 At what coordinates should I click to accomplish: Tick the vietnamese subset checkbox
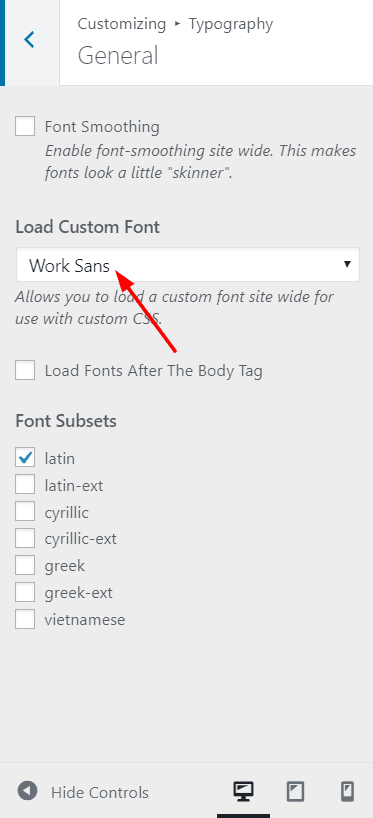(x=25, y=619)
